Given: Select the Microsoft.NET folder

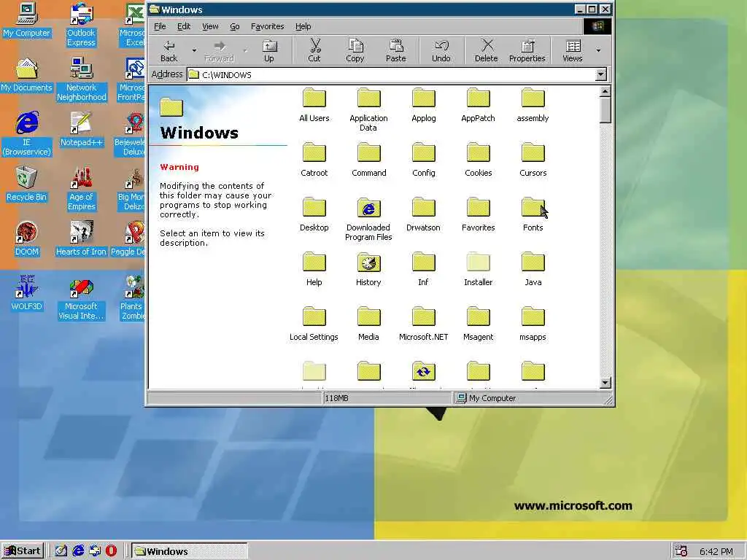Looking at the screenshot, I should 424,324.
